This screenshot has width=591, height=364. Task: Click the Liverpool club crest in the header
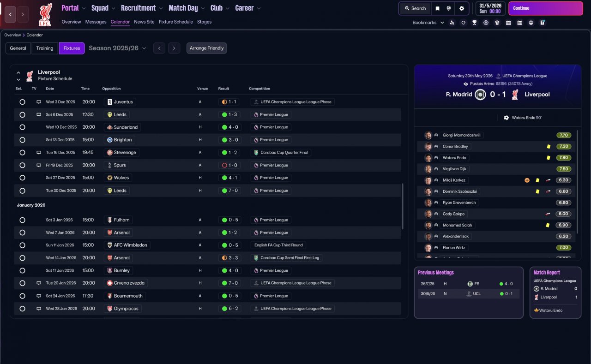[x=45, y=14]
